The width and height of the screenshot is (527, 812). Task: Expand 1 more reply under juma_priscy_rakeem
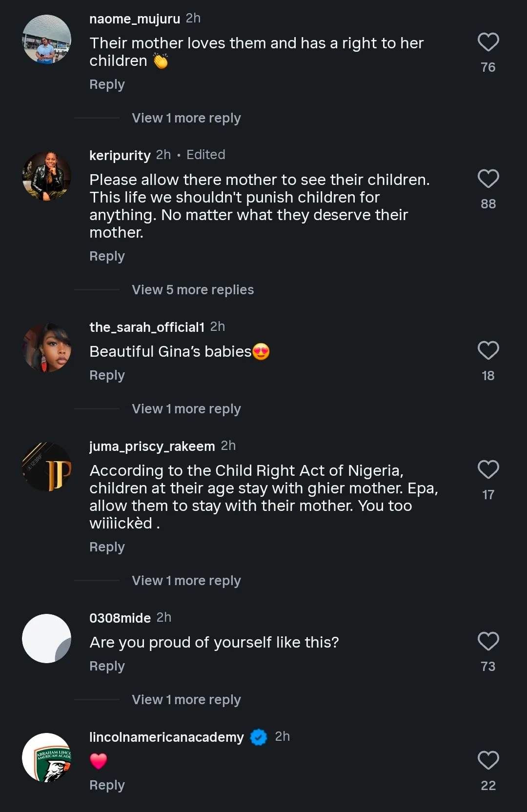(186, 581)
